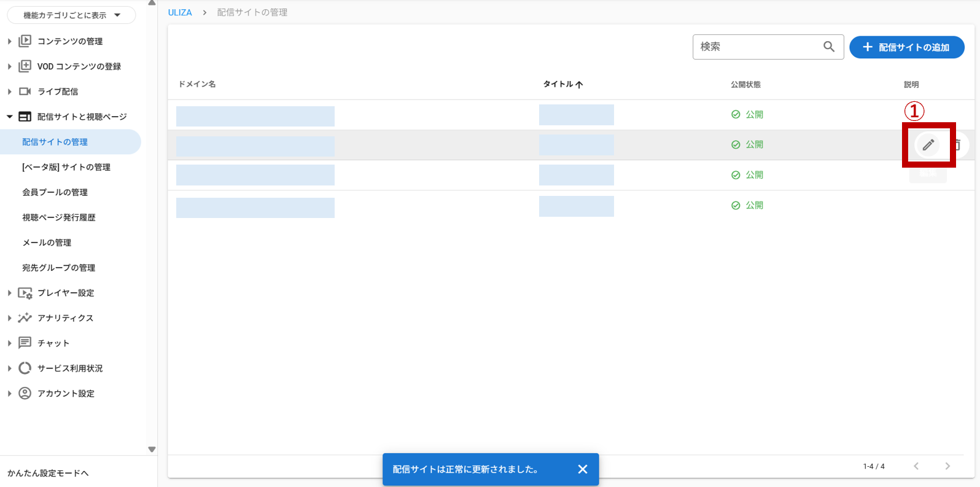Expand the VOD コンテンツの登録 section
Image resolution: width=980 pixels, height=487 pixels.
[10, 66]
